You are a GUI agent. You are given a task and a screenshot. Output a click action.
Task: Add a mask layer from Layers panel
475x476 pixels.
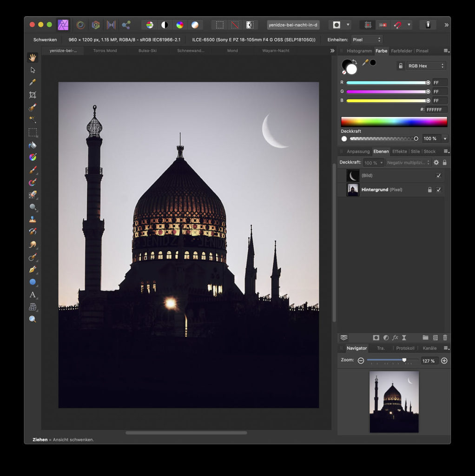(x=376, y=338)
